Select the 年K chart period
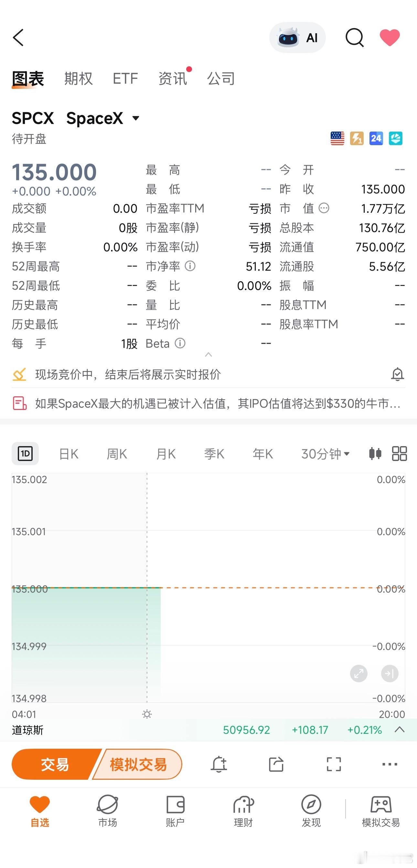This screenshot has height=868, width=417. tap(263, 454)
